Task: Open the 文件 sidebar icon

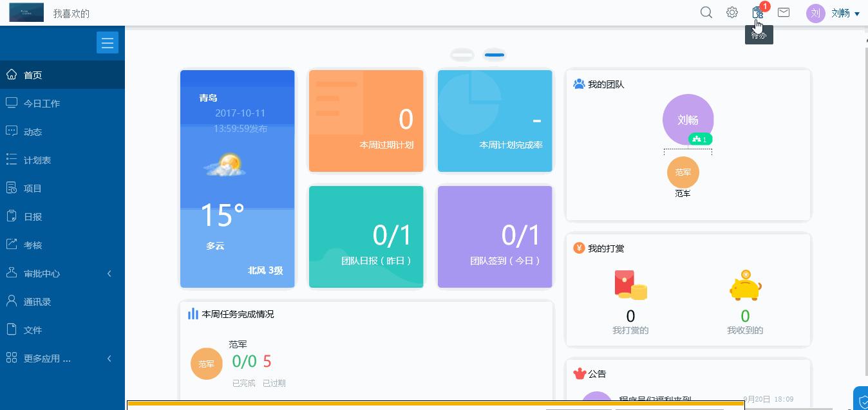Action: click(12, 330)
